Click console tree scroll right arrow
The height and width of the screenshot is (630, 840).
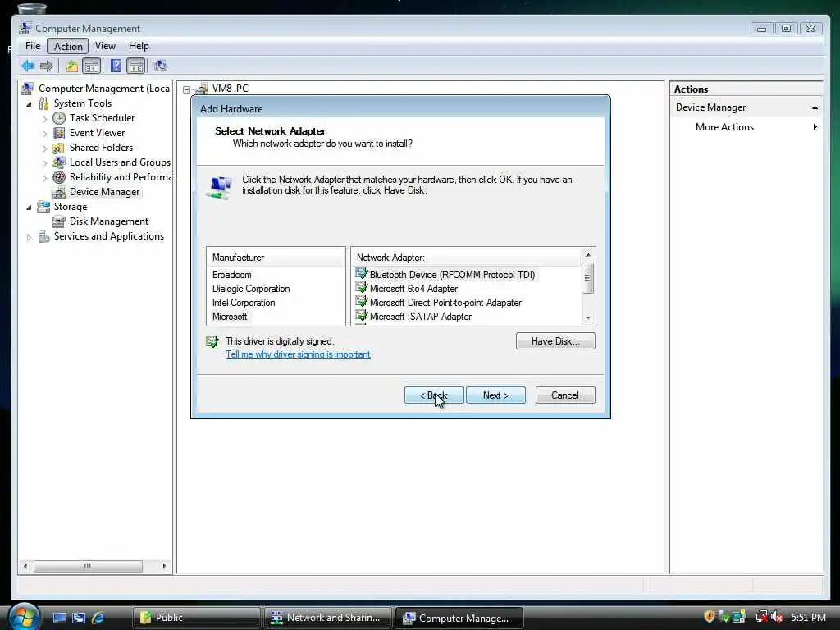164,566
